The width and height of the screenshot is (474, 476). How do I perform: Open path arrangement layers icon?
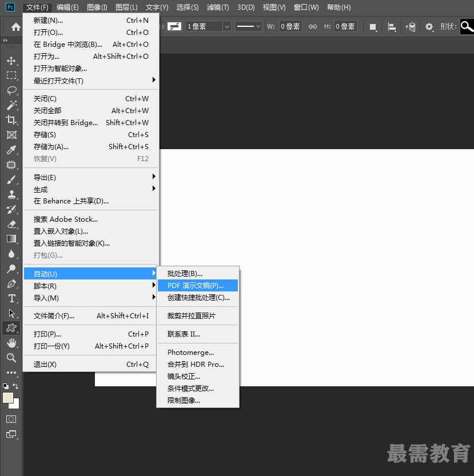pos(411,27)
